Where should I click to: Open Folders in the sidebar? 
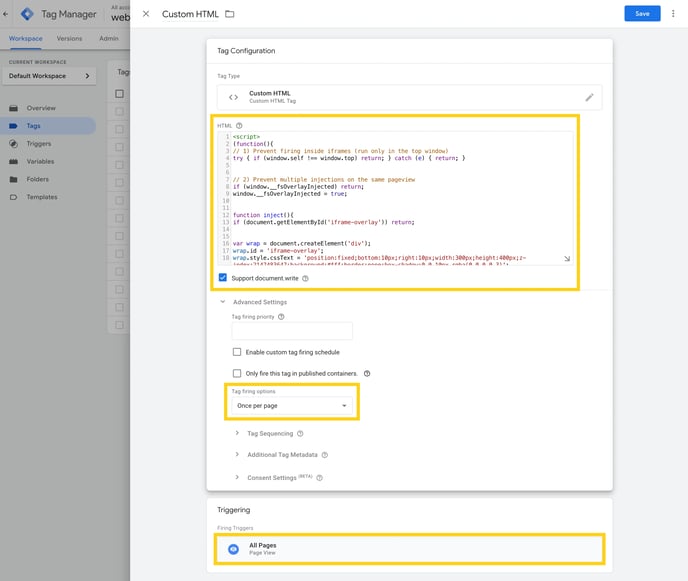(37, 179)
